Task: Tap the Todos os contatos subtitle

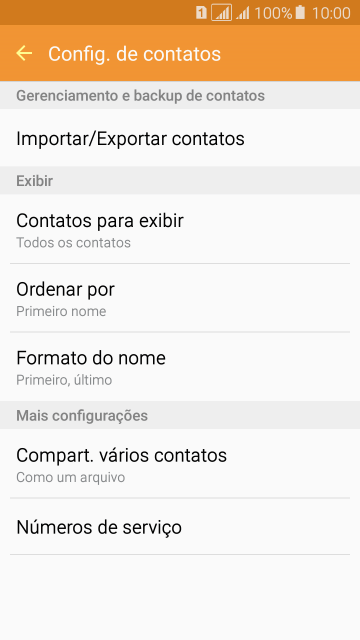Action: pyautogui.click(x=73, y=243)
